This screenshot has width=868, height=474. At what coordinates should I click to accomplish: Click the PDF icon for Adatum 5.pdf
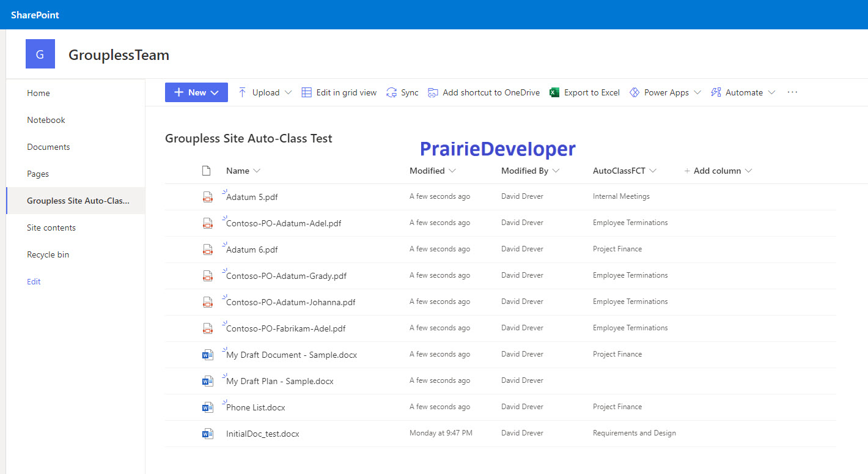coord(208,197)
